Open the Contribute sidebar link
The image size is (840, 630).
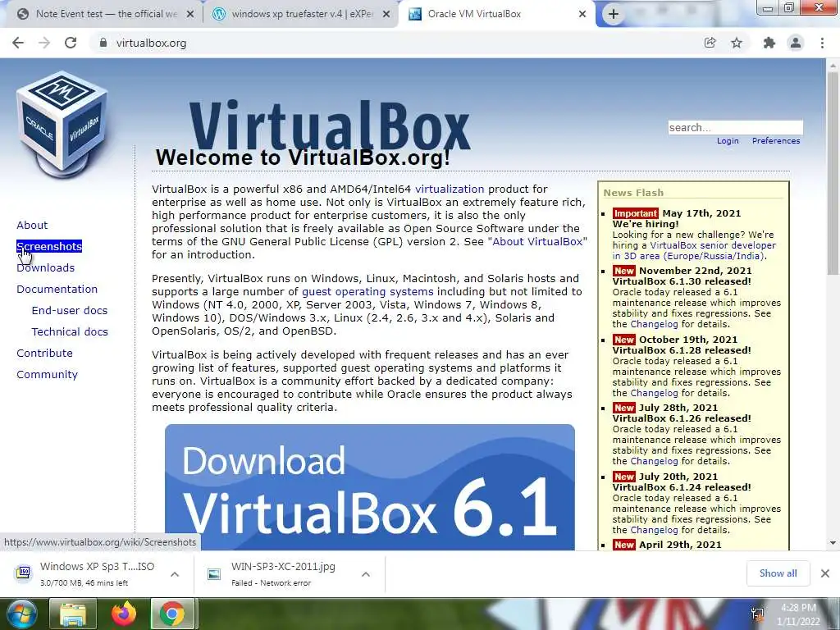44,353
